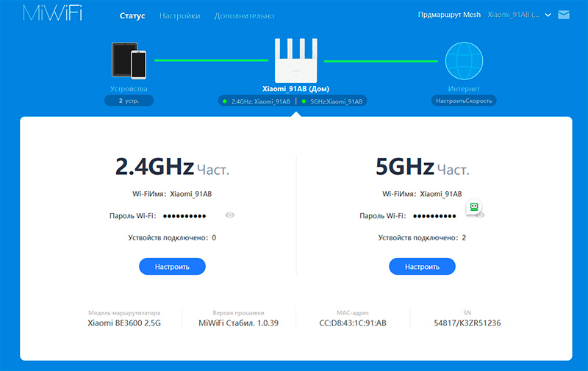The width and height of the screenshot is (588, 371).
Task: Open the 2 устр. devices count badge
Action: [129, 101]
